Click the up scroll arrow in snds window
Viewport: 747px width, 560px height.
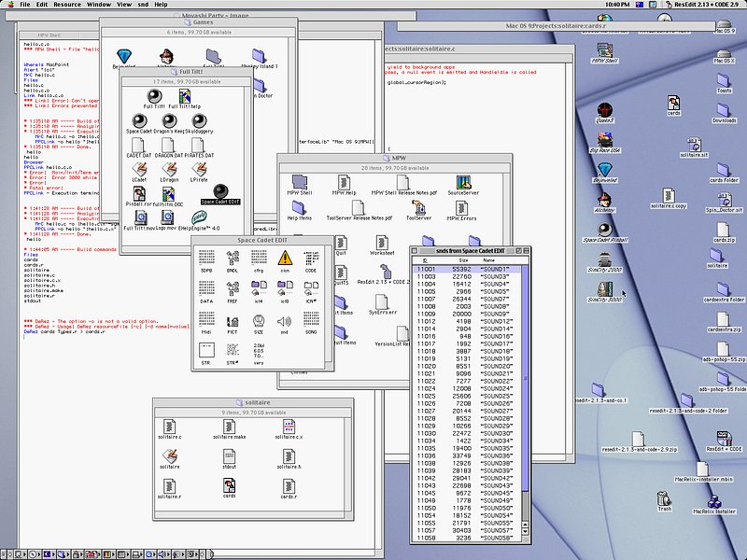525,524
